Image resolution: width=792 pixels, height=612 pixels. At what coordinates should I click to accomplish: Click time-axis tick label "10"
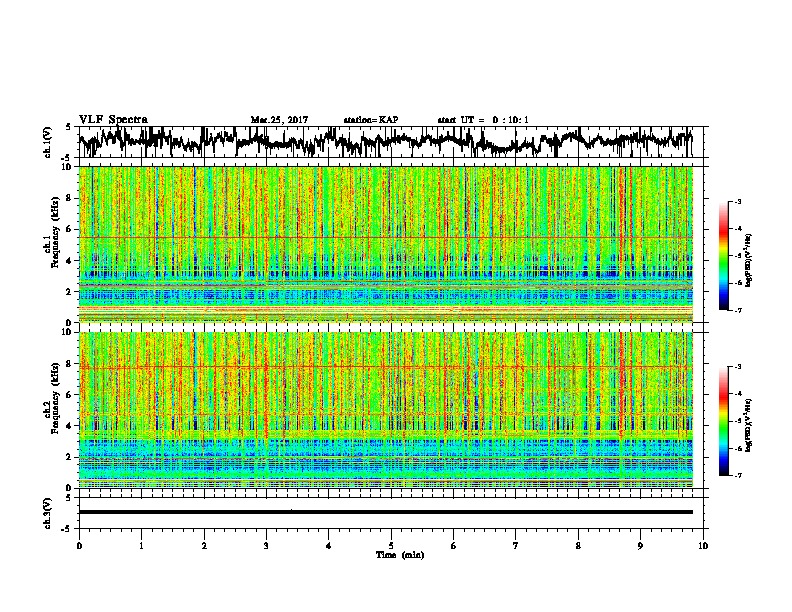point(703,546)
